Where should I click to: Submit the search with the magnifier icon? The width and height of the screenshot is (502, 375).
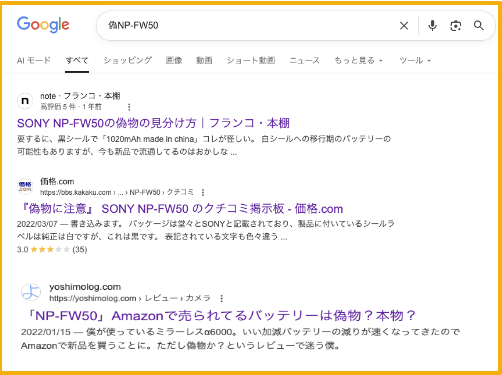click(x=479, y=25)
